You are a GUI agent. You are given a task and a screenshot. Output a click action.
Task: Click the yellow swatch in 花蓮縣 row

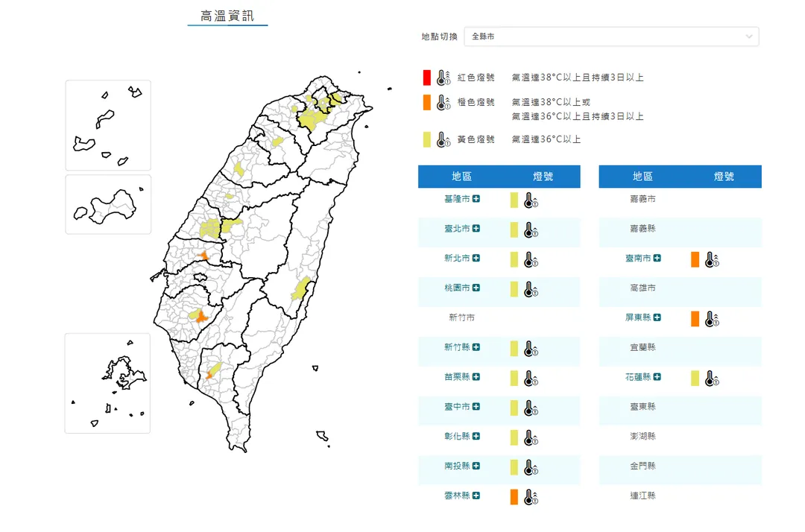695,379
